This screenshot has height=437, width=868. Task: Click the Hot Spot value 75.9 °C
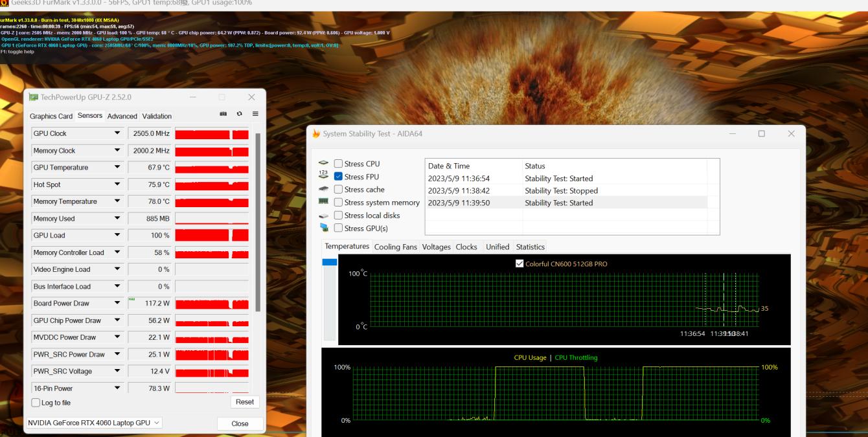tap(150, 185)
